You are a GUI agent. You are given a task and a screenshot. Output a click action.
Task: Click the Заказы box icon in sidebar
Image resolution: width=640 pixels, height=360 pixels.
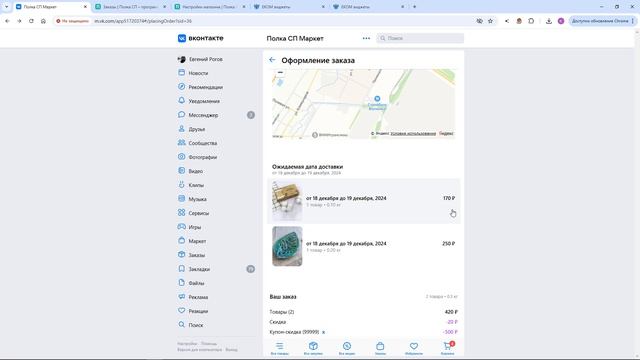tap(182, 255)
